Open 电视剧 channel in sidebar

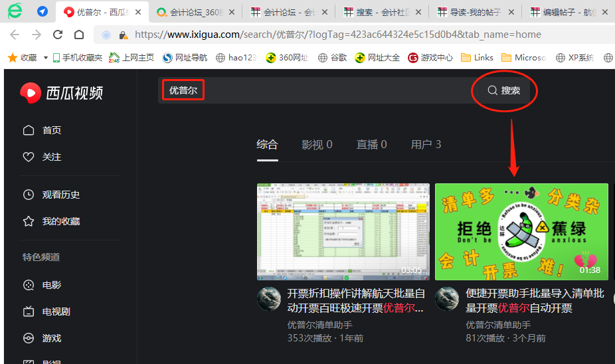46,312
